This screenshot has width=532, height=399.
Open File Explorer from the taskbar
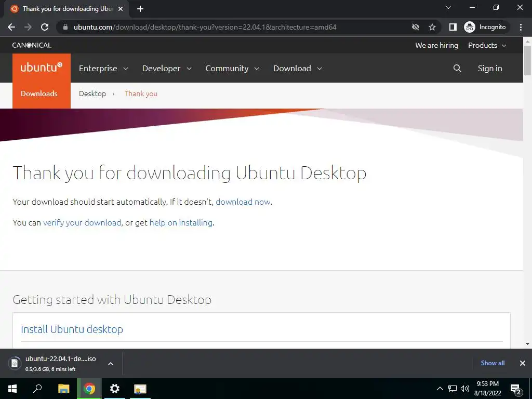pos(63,389)
